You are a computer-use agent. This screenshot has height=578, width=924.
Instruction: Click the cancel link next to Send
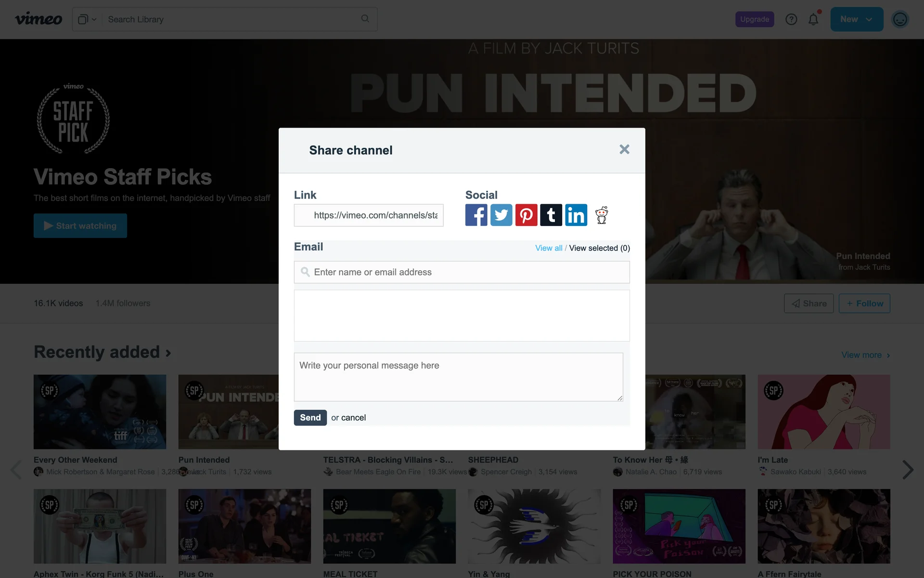click(353, 418)
